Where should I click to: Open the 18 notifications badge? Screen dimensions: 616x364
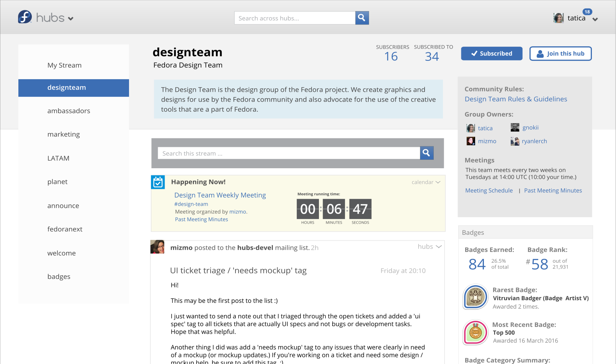click(x=587, y=12)
